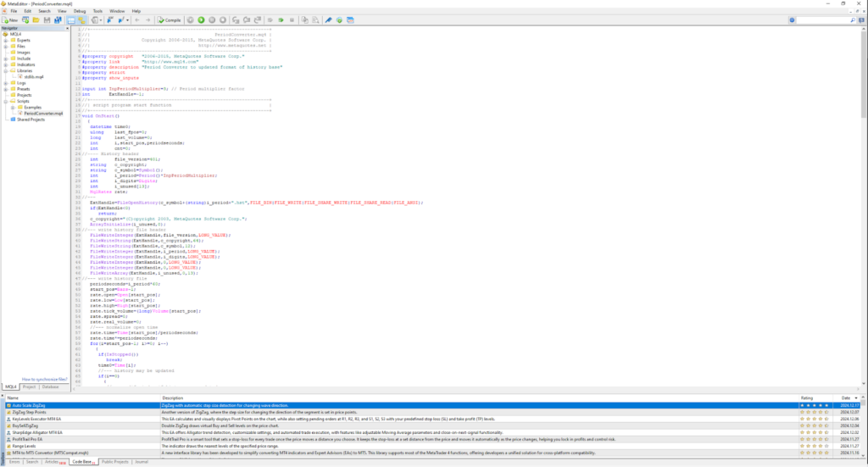Image resolution: width=868 pixels, height=467 pixels.
Task: Select the Images folder in Navigator
Action: pyautogui.click(x=23, y=53)
